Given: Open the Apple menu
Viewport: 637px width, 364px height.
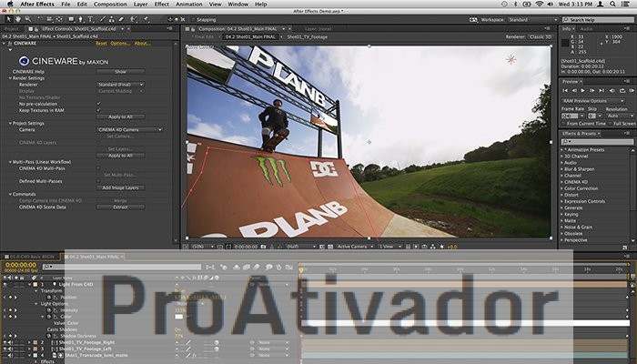Looking at the screenshot, I should coord(9,4).
